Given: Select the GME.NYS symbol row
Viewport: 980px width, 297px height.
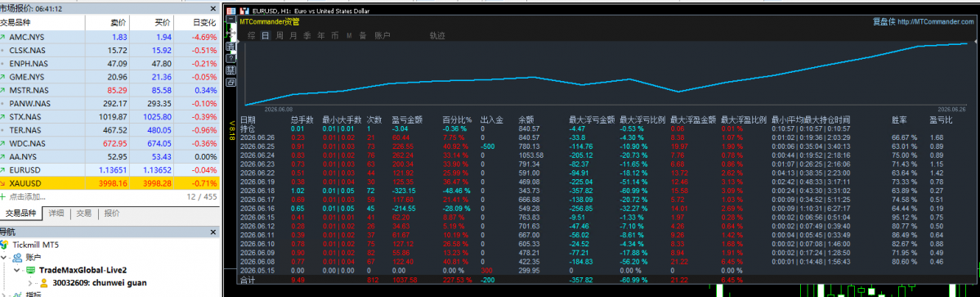Looking at the screenshot, I should tap(110, 77).
